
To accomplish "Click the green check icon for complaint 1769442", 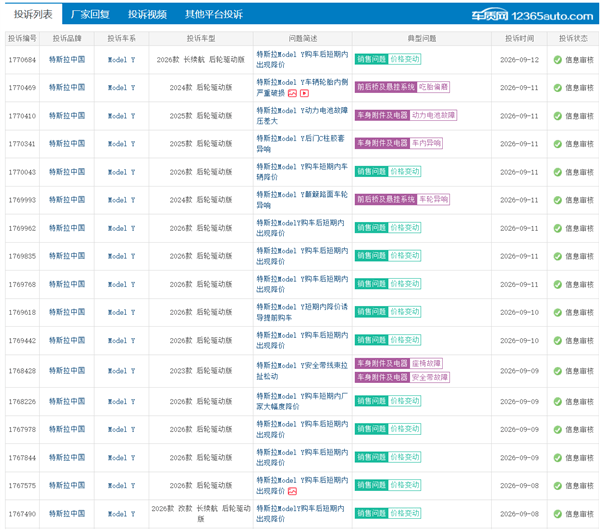I will point(558,341).
